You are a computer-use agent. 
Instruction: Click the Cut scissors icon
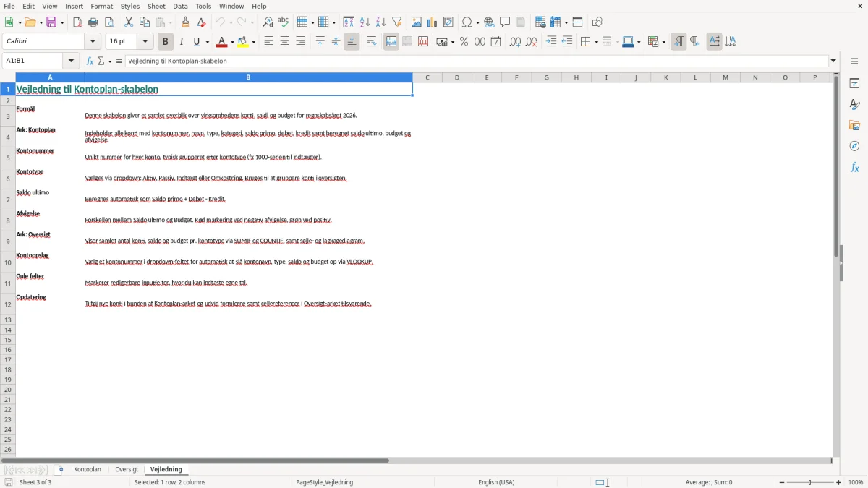tap(129, 22)
